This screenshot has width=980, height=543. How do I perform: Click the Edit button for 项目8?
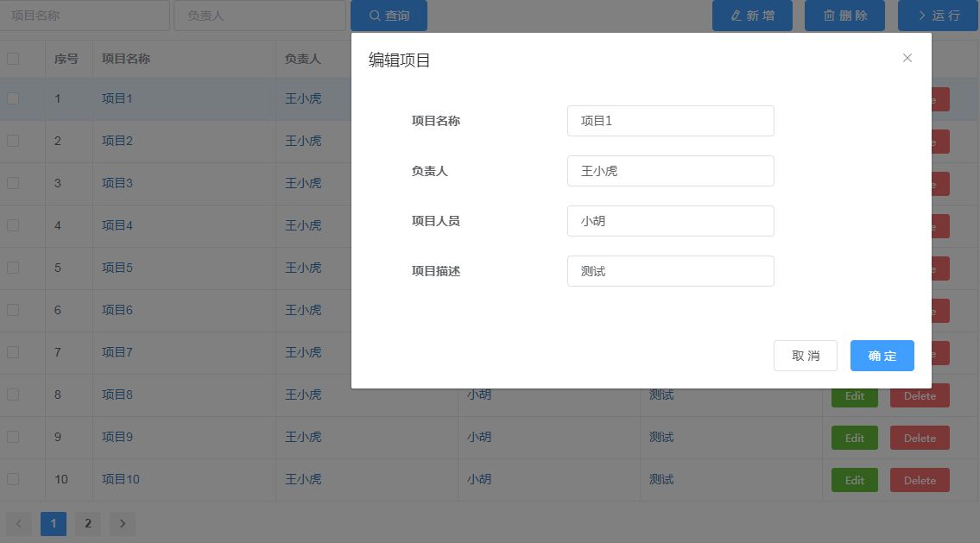pos(854,395)
